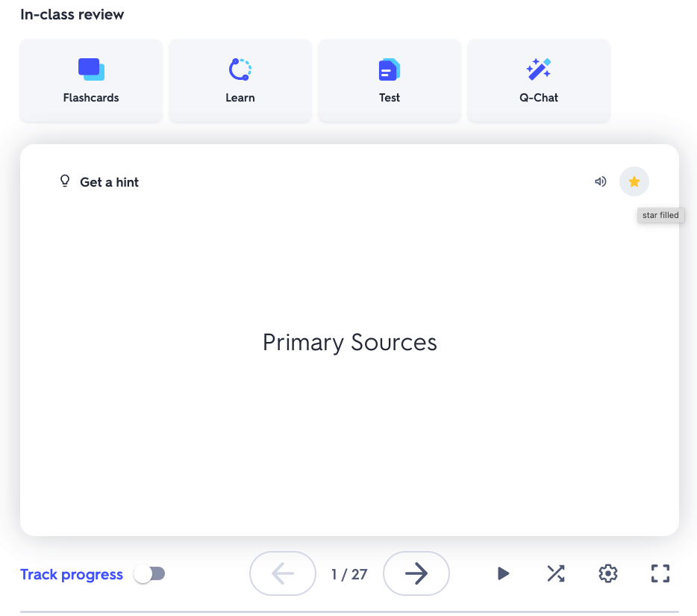The image size is (697, 616).
Task: Start the Test mode
Action: [x=389, y=81]
